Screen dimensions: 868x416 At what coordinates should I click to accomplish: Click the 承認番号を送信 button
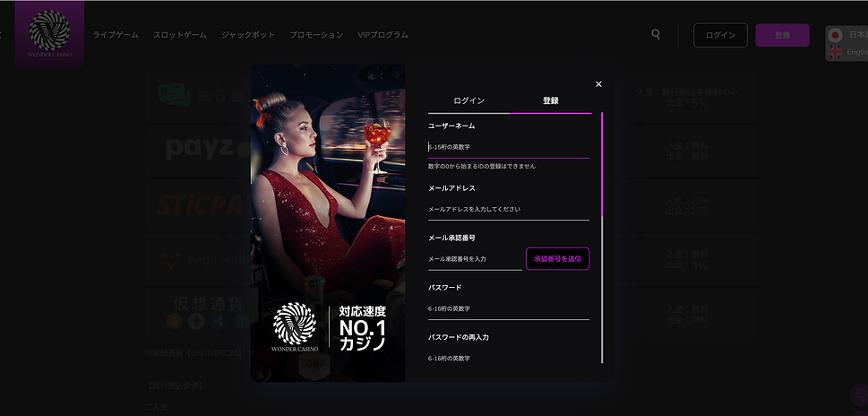[557, 259]
